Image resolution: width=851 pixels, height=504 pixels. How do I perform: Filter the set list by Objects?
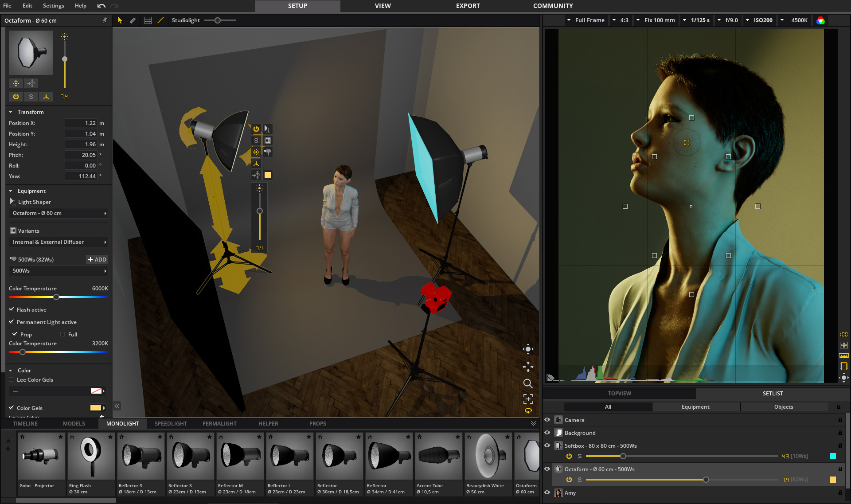pyautogui.click(x=784, y=406)
